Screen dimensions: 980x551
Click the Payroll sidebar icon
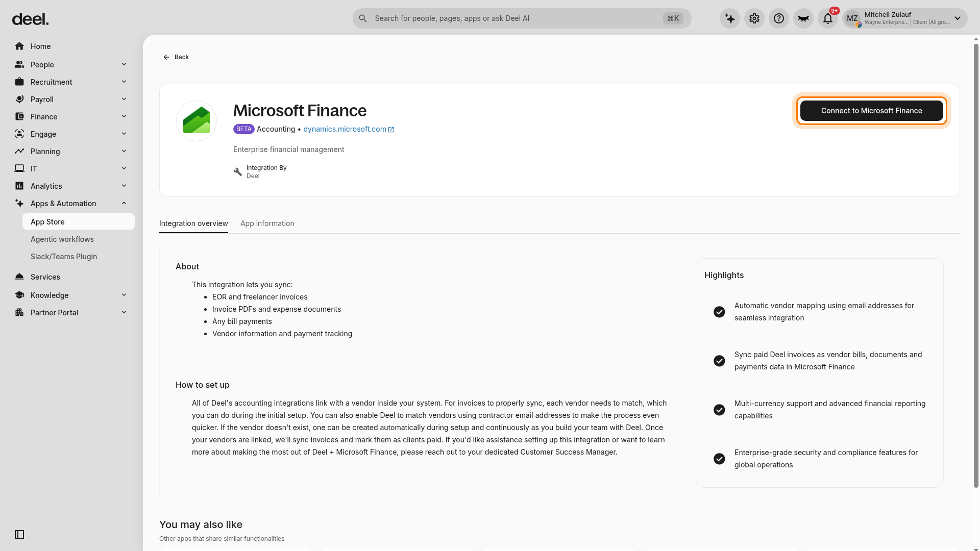tap(19, 99)
